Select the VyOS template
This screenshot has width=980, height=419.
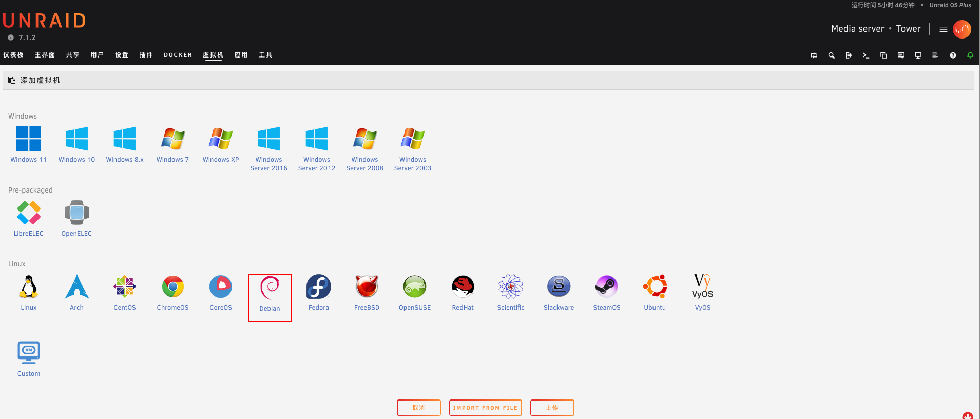[x=703, y=292]
